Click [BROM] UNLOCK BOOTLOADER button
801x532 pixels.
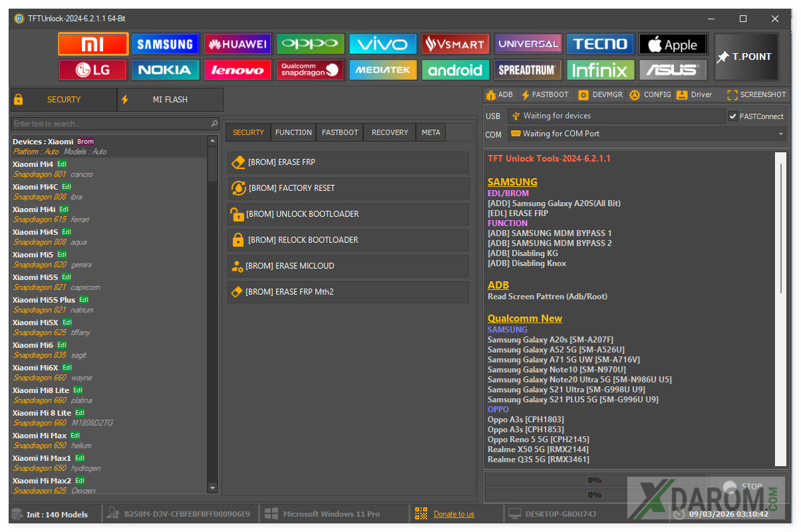tap(348, 214)
